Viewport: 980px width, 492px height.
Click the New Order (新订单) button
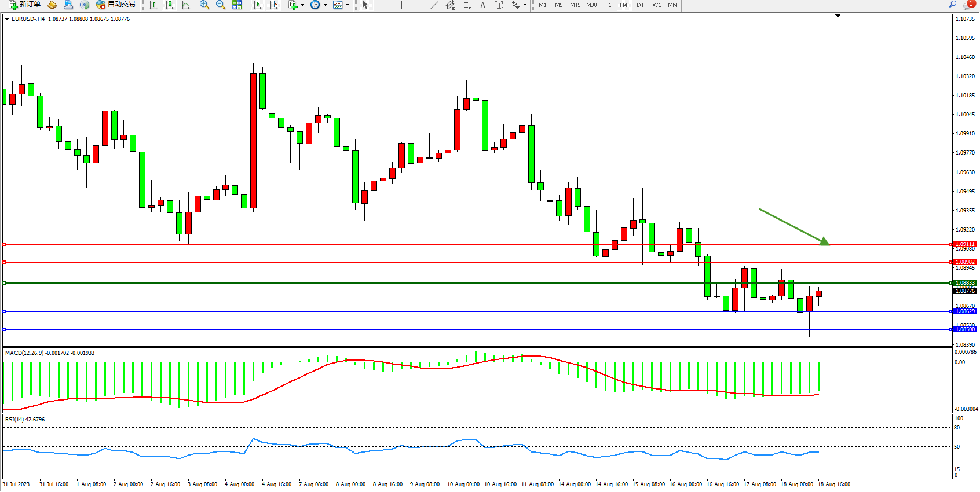pos(24,5)
